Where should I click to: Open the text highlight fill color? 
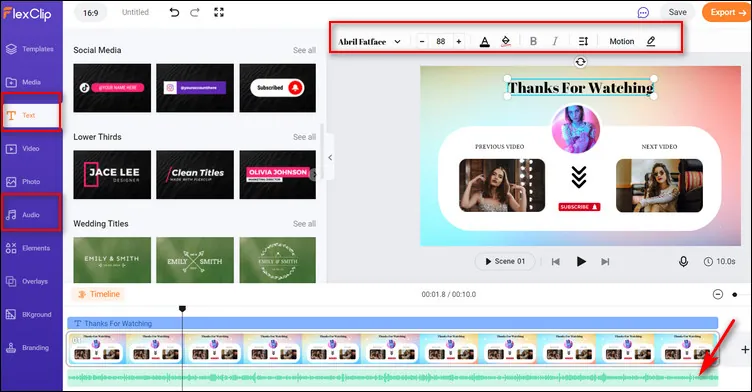[x=505, y=42]
